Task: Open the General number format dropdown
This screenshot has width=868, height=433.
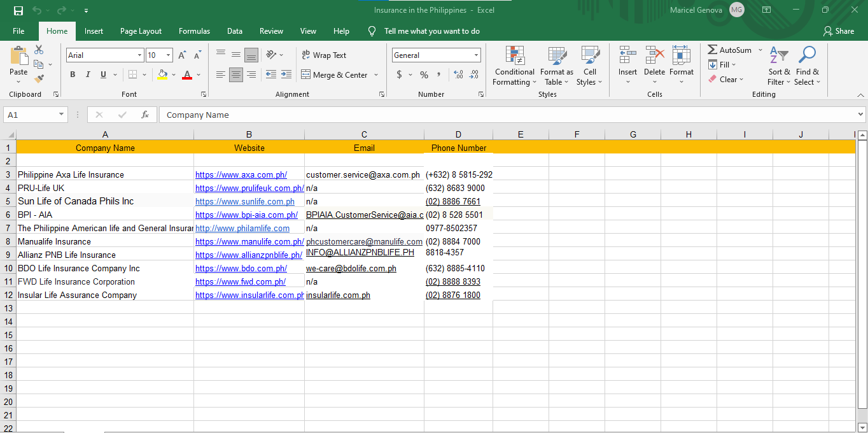Action: [476, 55]
